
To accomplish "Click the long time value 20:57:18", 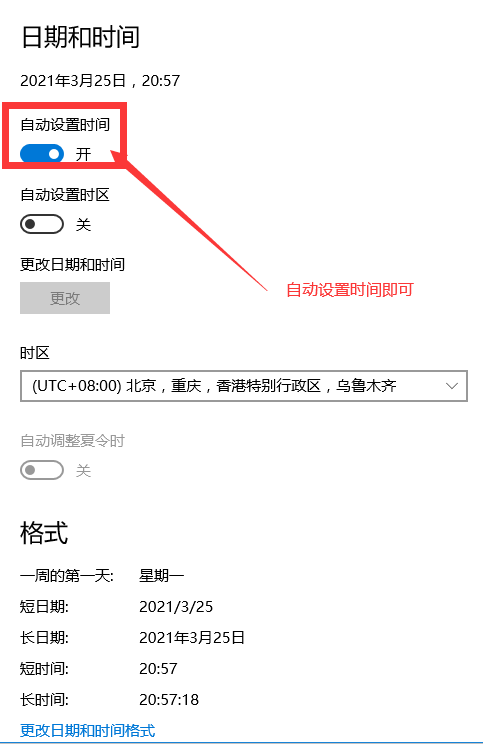I will click(x=169, y=699).
